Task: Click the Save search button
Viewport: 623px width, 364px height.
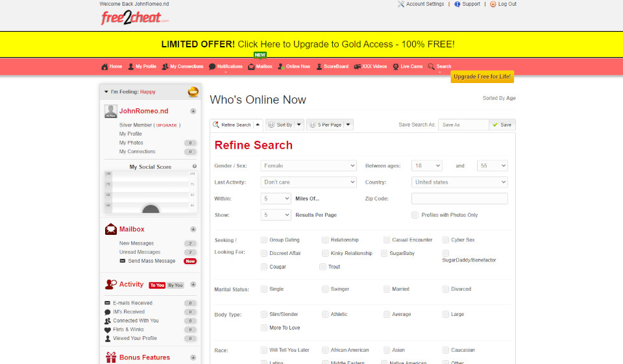Action: [502, 125]
